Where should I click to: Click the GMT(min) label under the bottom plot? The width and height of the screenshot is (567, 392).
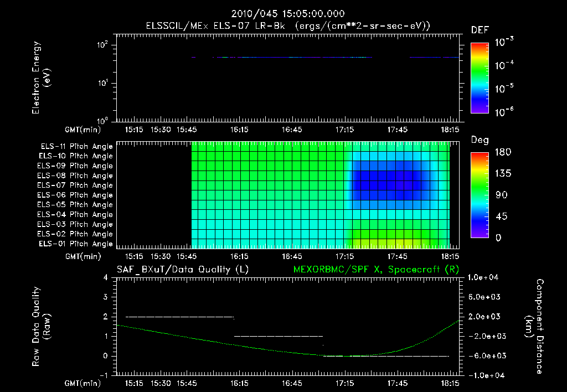[83, 383]
